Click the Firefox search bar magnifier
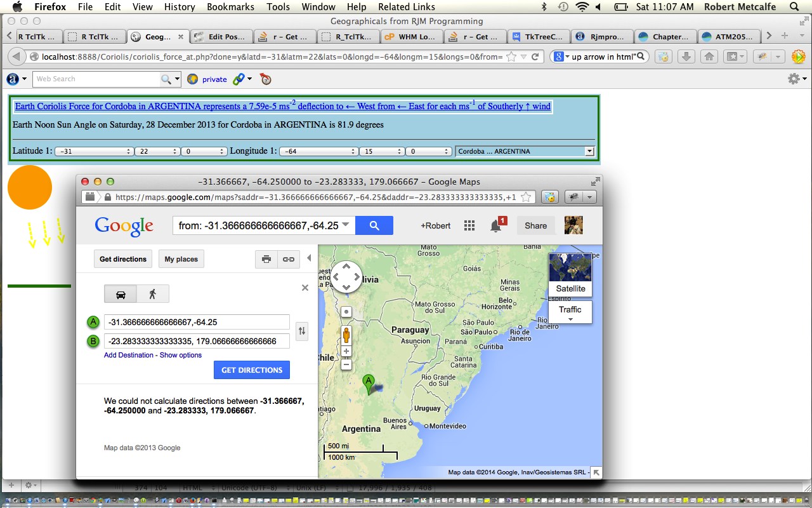This screenshot has width=812, height=508. (641, 57)
